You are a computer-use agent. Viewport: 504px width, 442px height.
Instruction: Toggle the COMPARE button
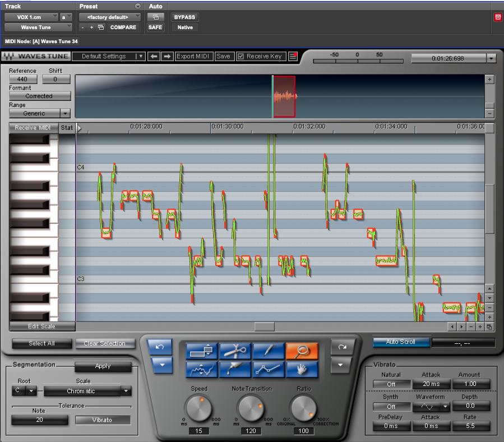(x=123, y=27)
